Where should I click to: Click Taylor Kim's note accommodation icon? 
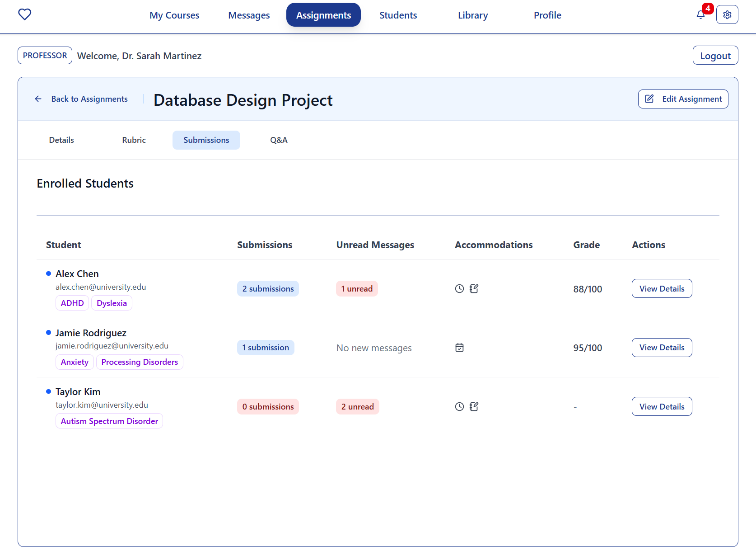[474, 407]
